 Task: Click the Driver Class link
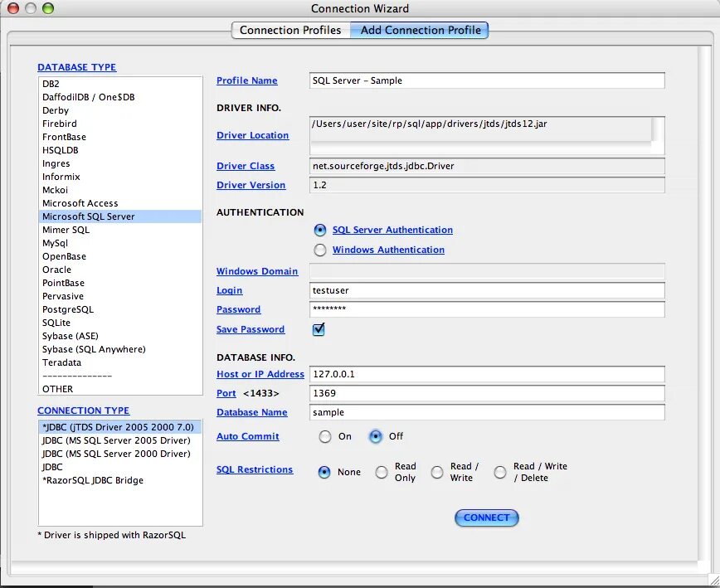pos(246,166)
